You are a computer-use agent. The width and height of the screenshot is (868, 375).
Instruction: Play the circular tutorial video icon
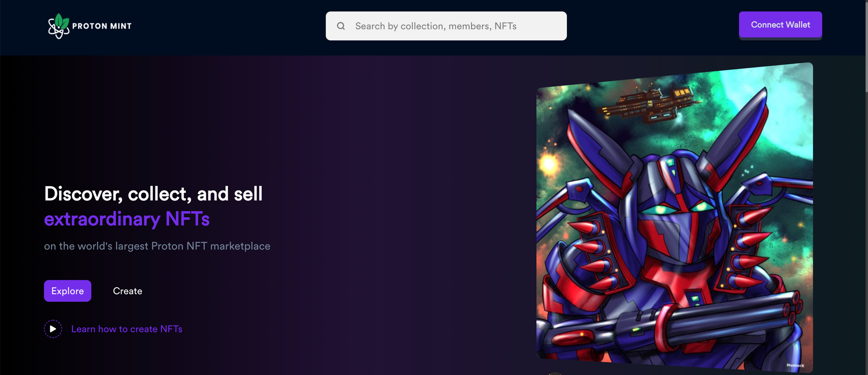tap(53, 329)
